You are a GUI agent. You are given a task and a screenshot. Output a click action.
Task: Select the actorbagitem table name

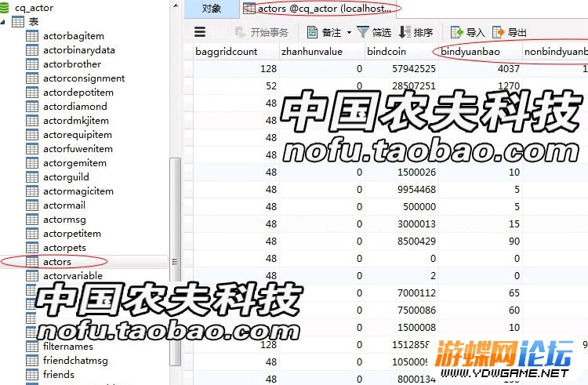(x=74, y=36)
